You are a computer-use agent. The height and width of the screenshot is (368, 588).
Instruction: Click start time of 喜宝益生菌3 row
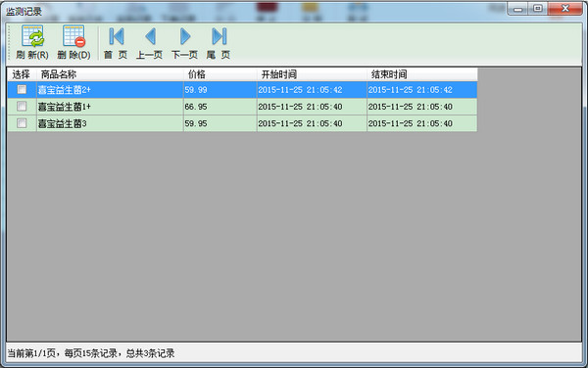[x=312, y=123]
